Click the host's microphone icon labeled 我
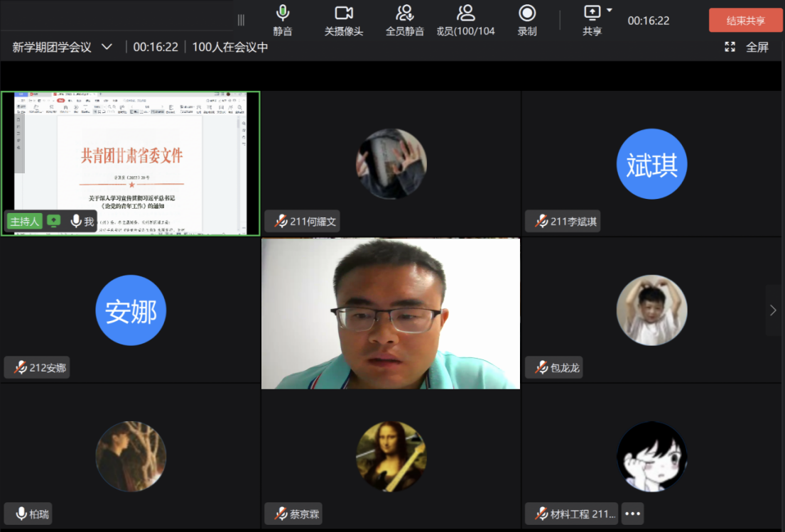 [x=76, y=221]
